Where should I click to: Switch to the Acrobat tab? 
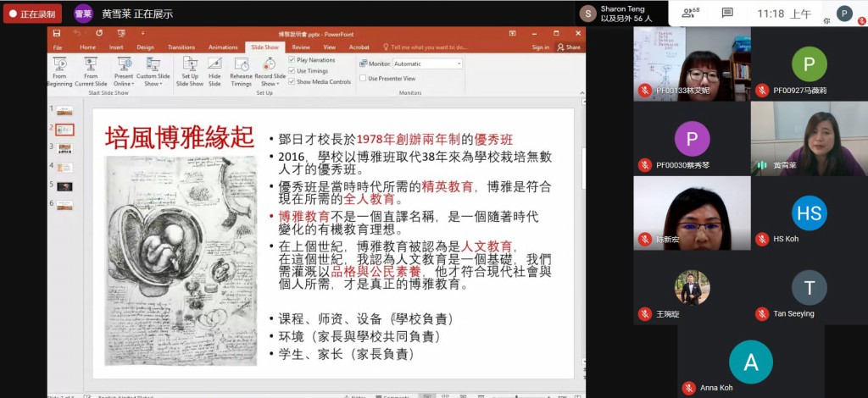pyautogui.click(x=359, y=47)
